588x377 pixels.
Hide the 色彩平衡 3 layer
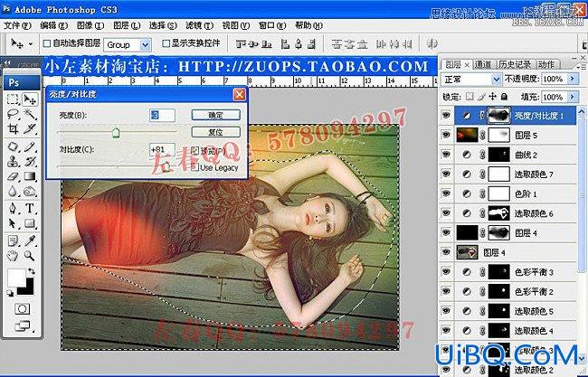(x=446, y=272)
